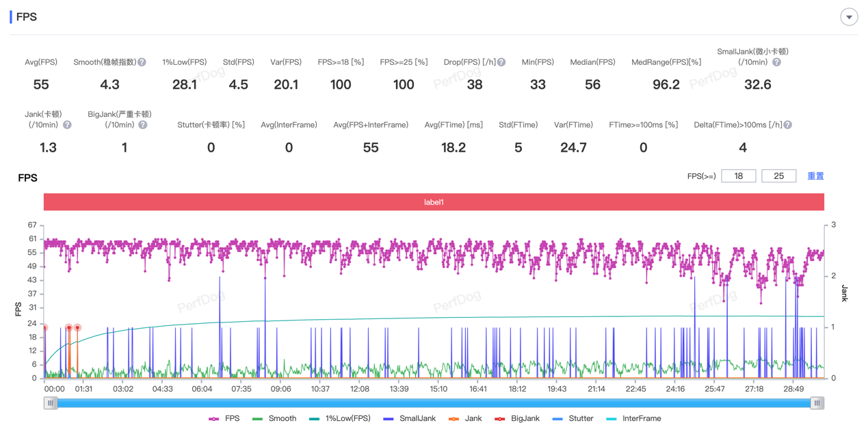The width and height of the screenshot is (868, 425).
Task: Toggle 1%Low(FPS) series in the legend
Action: tap(339, 418)
